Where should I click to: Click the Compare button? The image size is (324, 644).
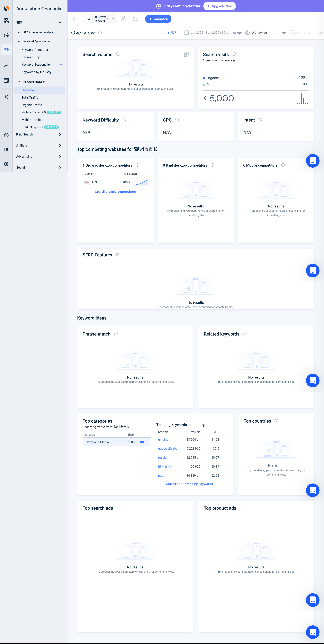tap(158, 19)
